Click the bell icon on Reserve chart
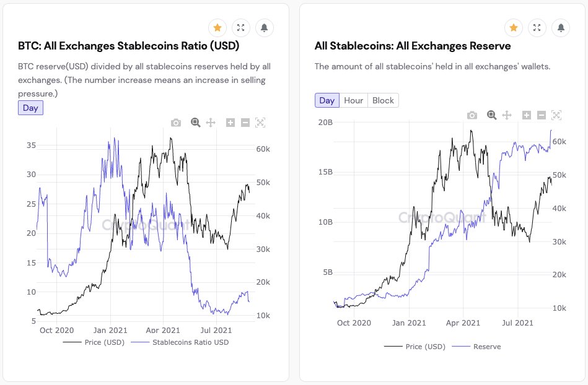 click(x=561, y=28)
